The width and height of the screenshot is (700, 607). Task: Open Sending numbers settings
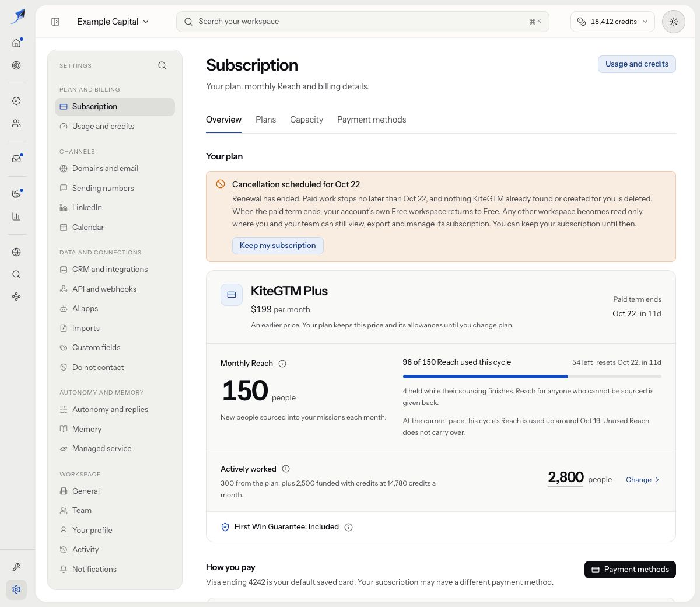115,189
